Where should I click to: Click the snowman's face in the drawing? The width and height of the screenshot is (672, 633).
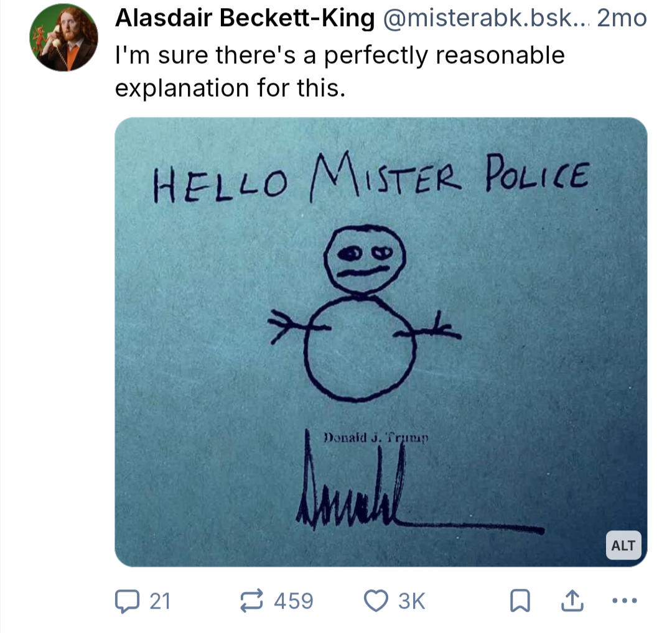(x=366, y=260)
